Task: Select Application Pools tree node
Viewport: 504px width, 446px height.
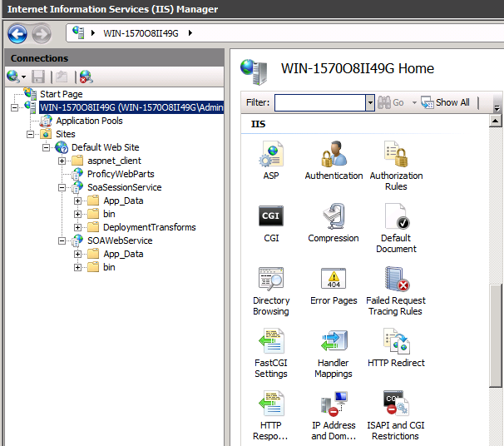Action: 89,121
